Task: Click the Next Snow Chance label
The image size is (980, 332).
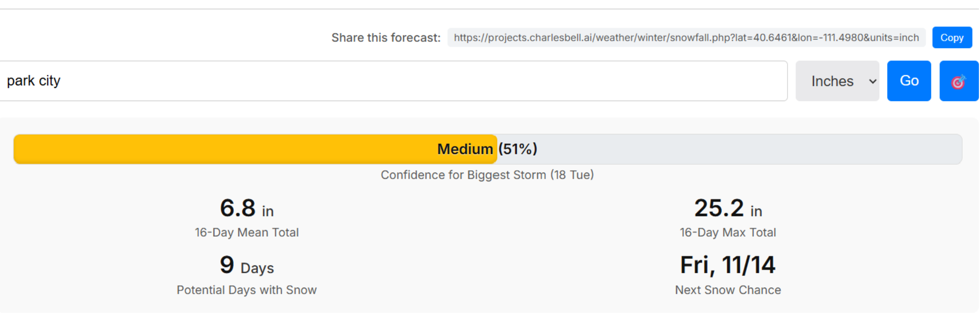Action: pos(727,290)
